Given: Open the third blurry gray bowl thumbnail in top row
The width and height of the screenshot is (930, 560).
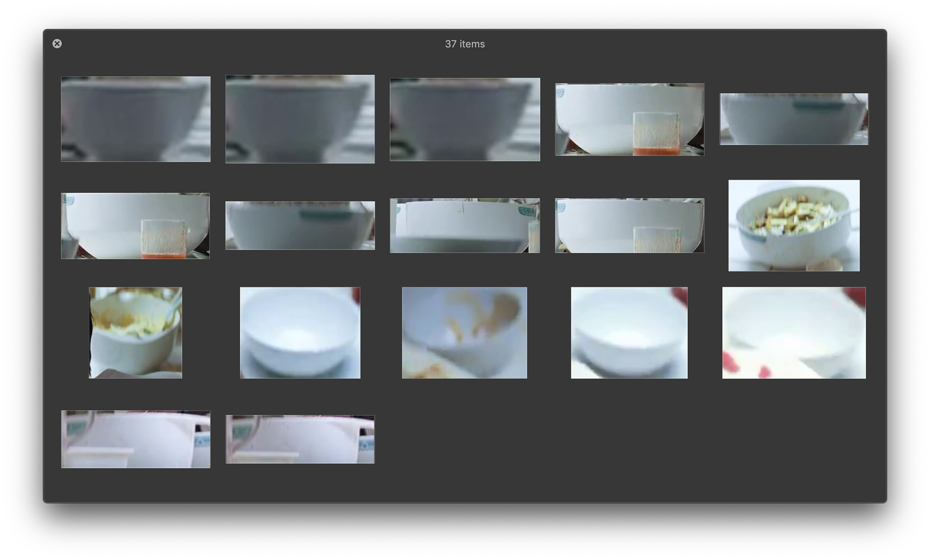Looking at the screenshot, I should 465,120.
